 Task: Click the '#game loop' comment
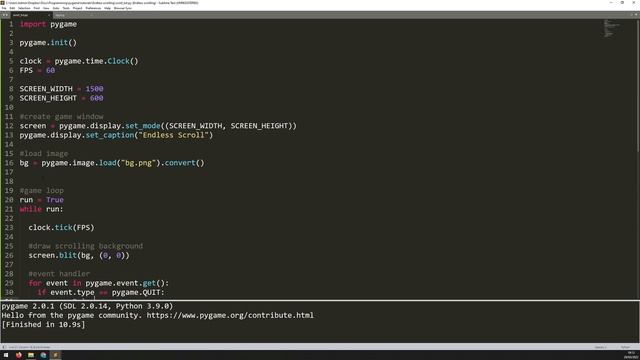pyautogui.click(x=42, y=191)
